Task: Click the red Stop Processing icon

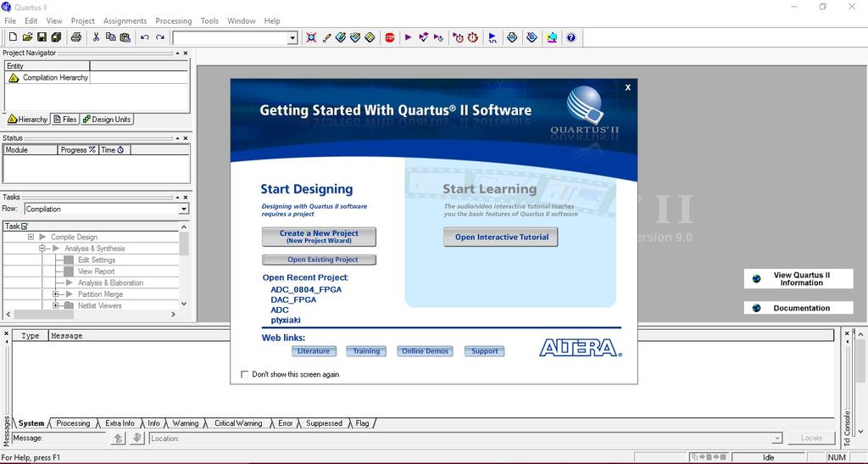Action: pyautogui.click(x=390, y=37)
